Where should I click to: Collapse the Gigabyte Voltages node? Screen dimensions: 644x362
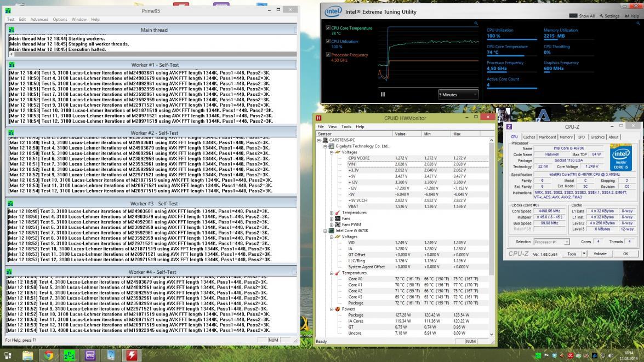[332, 152]
